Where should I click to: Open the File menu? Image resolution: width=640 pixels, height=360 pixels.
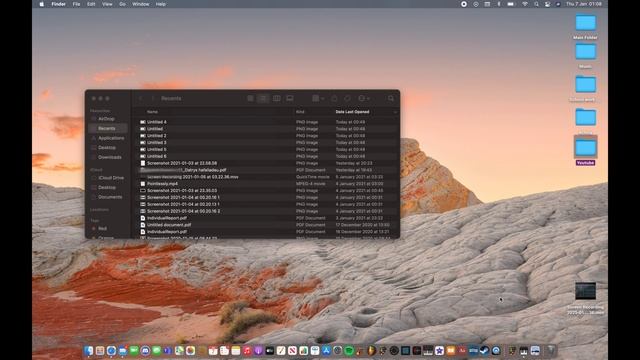point(76,4)
